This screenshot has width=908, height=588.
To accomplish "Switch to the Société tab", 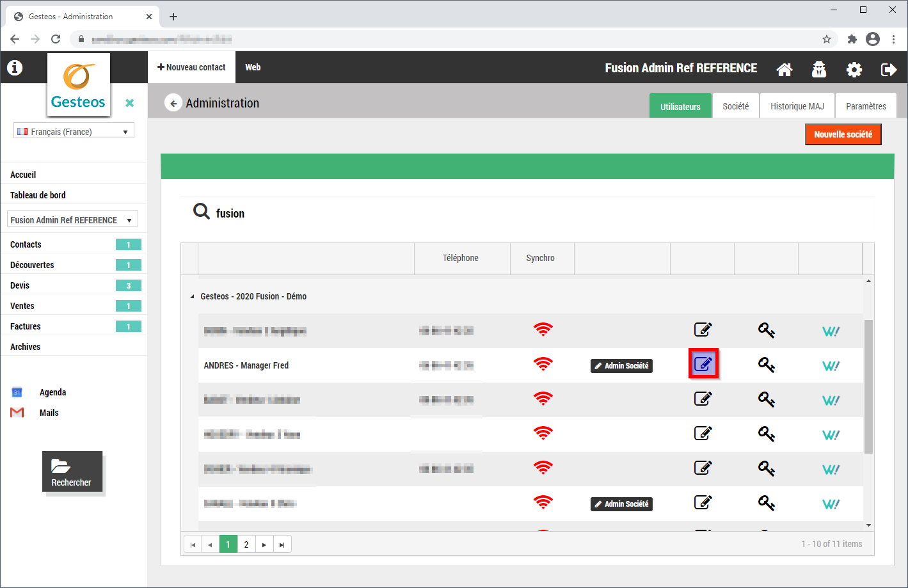I will point(735,106).
